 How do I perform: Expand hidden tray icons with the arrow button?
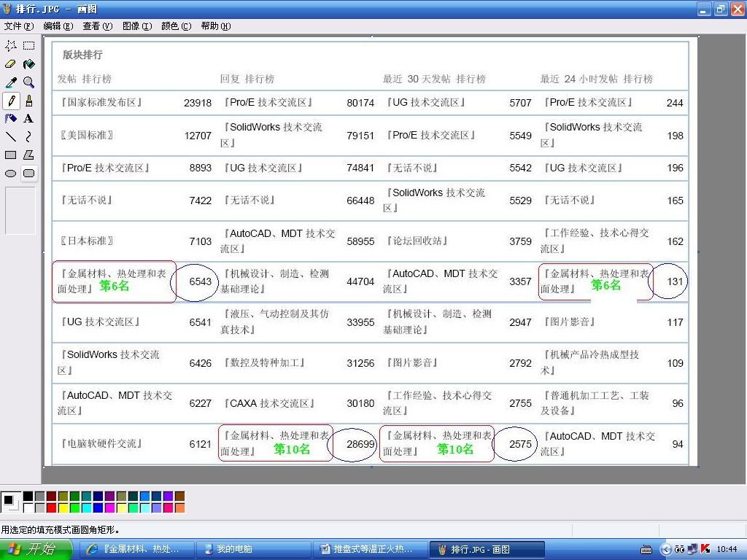pyautogui.click(x=665, y=550)
